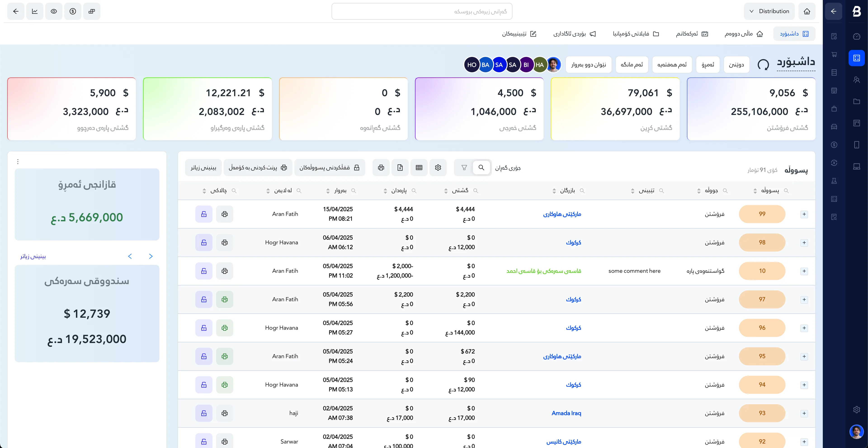The width and height of the screenshot is (868, 448).
Task: Click the chart icon in top toolbar
Action: 35,11
